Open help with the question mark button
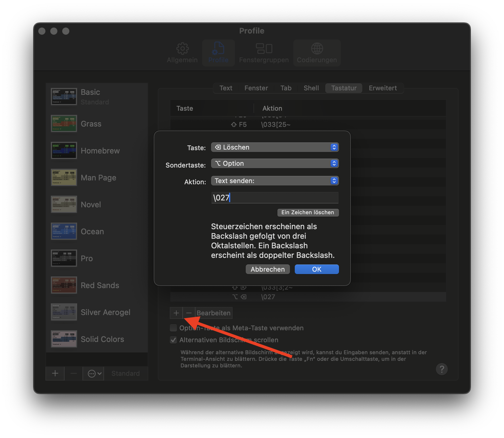This screenshot has height=438, width=504. 442,369
